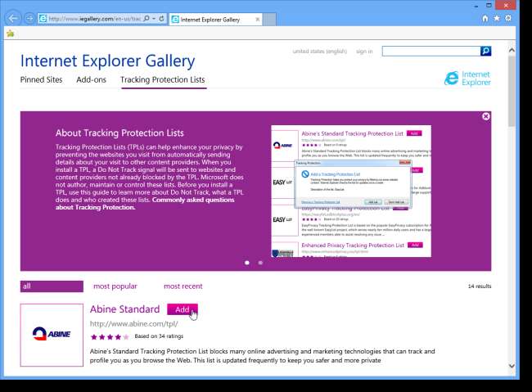Click the page scrollbar down arrow
The height and width of the screenshot is (392, 532).
click(x=512, y=366)
